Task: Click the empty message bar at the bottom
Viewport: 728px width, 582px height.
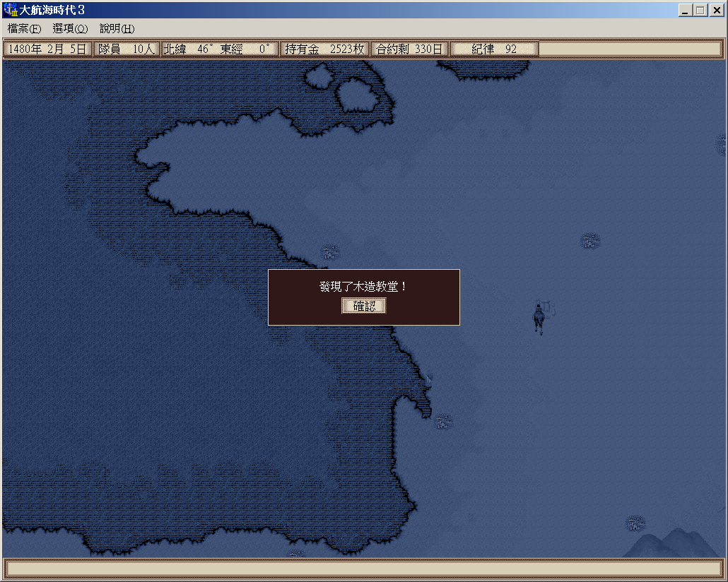Action: click(363, 569)
